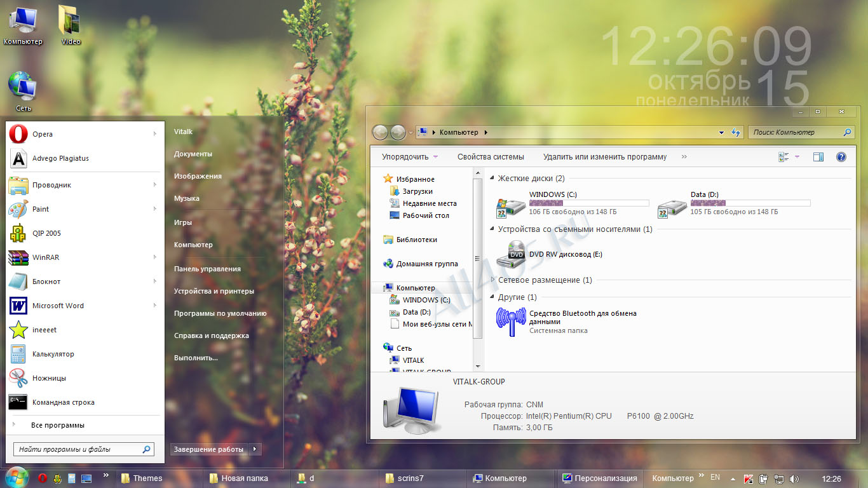Show more Explorer toolbar commands chevron
The image size is (868, 488).
pyautogui.click(x=684, y=157)
